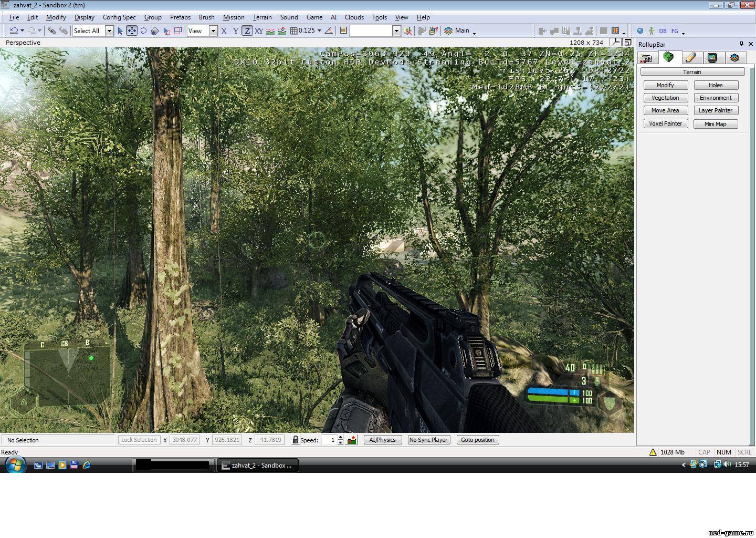The image size is (756, 538).
Task: Click the Environment button
Action: tap(716, 98)
